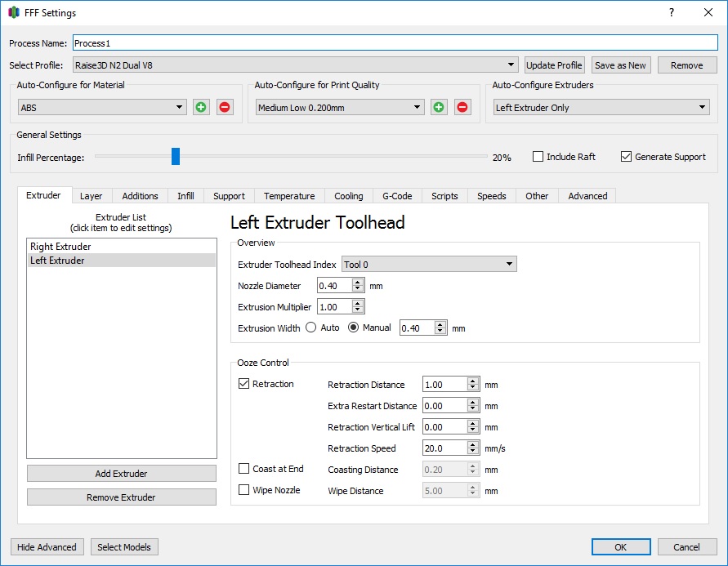
Task: Click green plus icon beside ABS material
Action: coord(201,108)
